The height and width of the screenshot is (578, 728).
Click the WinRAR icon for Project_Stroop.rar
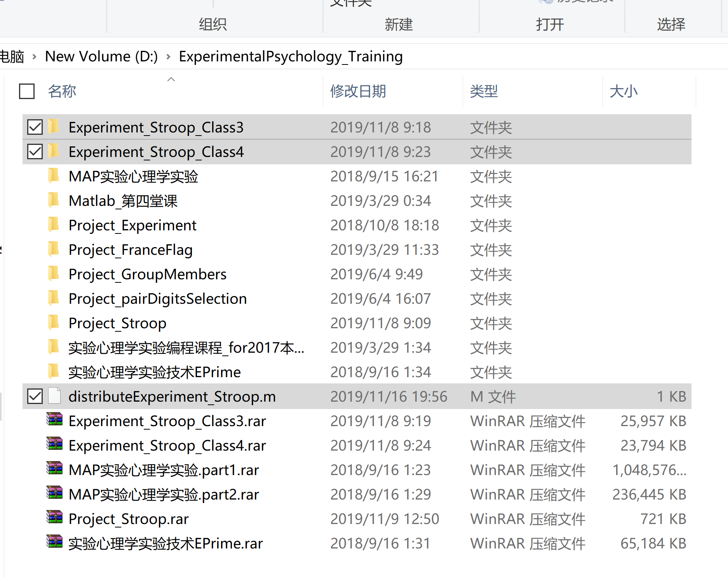(x=54, y=519)
